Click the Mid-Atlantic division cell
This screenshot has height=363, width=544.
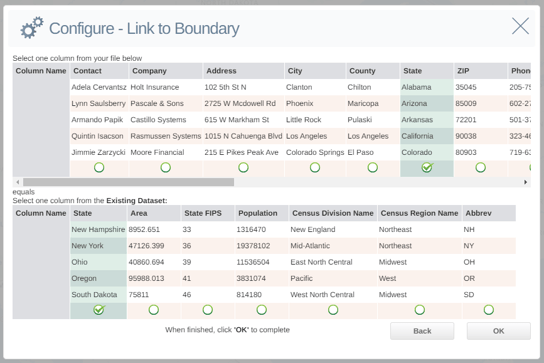click(333, 246)
